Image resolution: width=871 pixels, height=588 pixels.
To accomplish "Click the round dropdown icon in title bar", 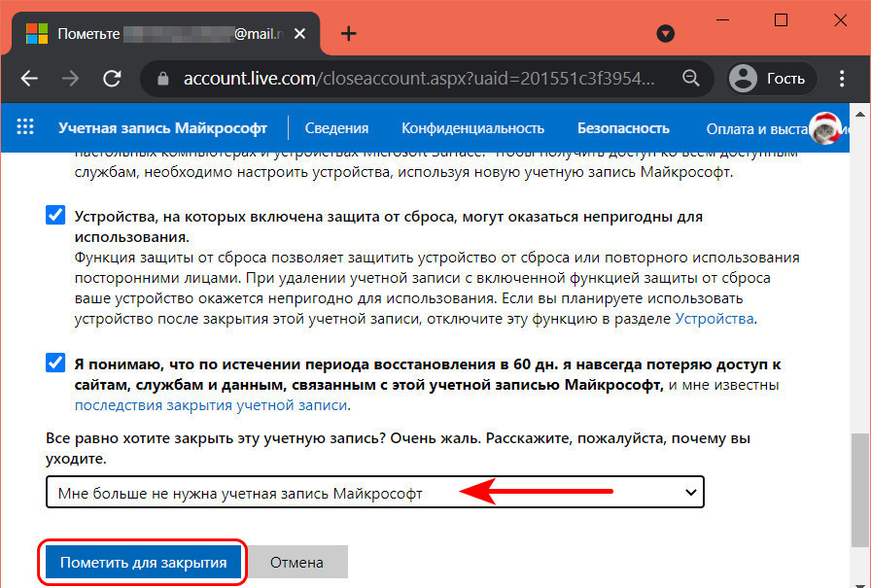I will pyautogui.click(x=665, y=34).
